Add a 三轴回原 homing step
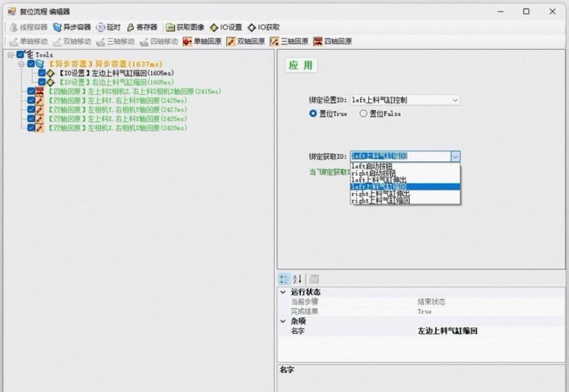Screen dimensions: 569x392 (x=289, y=41)
